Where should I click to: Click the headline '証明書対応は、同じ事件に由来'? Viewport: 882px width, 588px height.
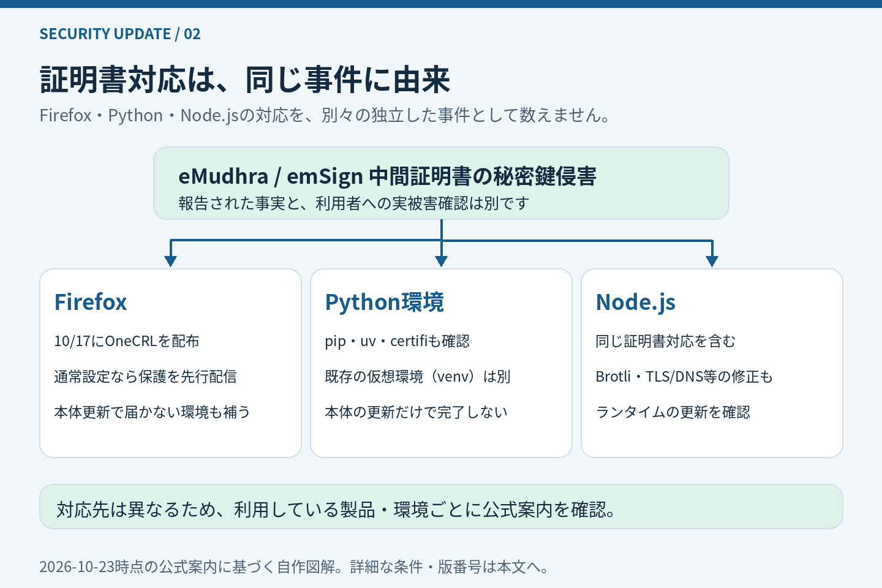245,80
